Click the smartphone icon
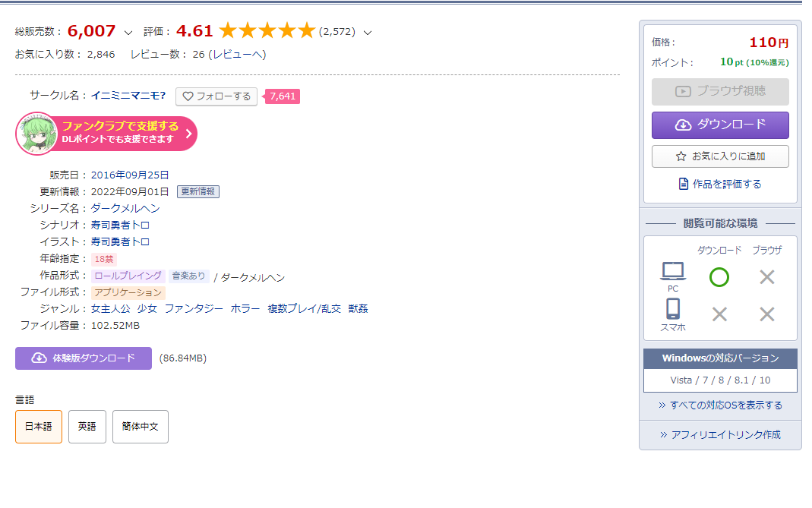This screenshot has width=812, height=508. click(x=673, y=309)
